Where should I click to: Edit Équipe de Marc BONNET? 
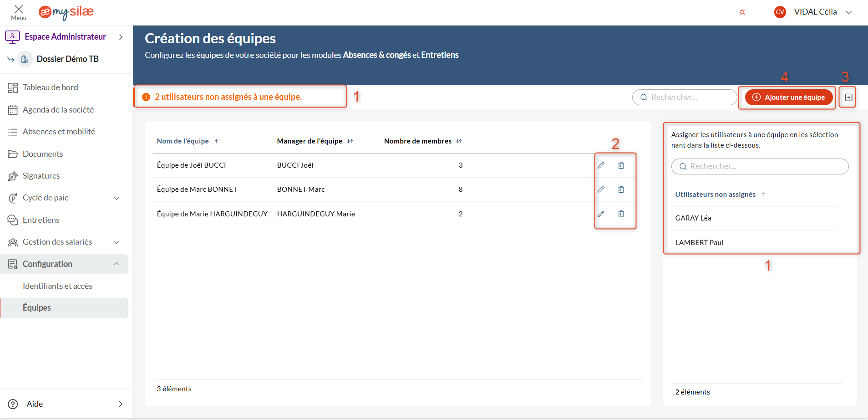point(601,190)
